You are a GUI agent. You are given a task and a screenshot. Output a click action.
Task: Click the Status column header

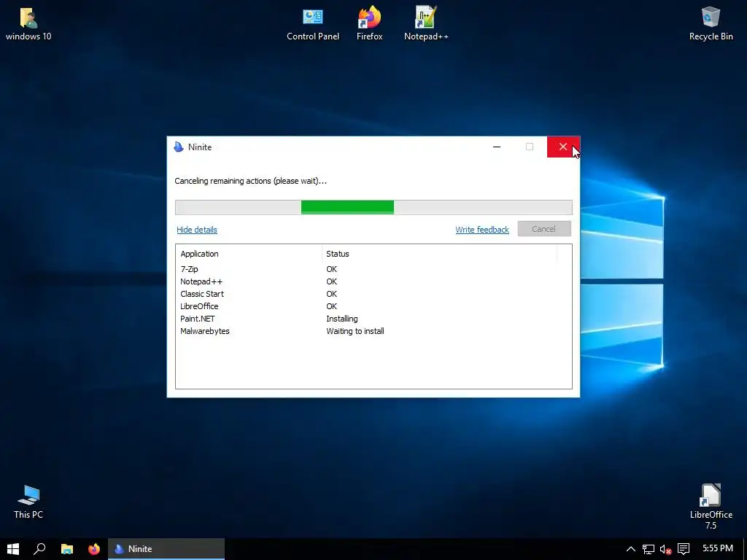tap(440, 254)
